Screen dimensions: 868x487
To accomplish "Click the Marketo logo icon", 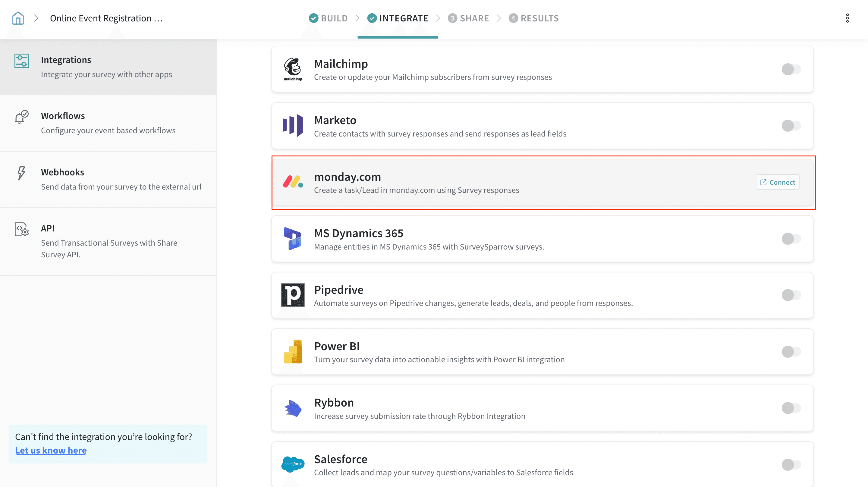I will pyautogui.click(x=292, y=126).
